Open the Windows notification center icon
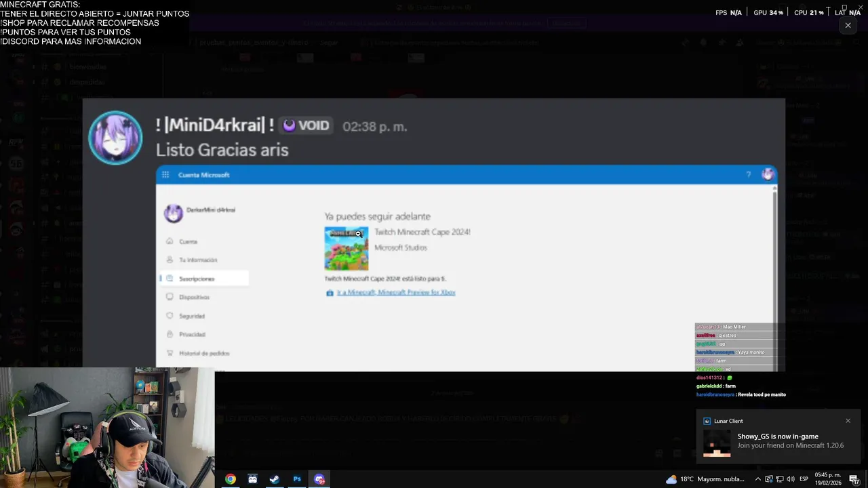 point(854,479)
